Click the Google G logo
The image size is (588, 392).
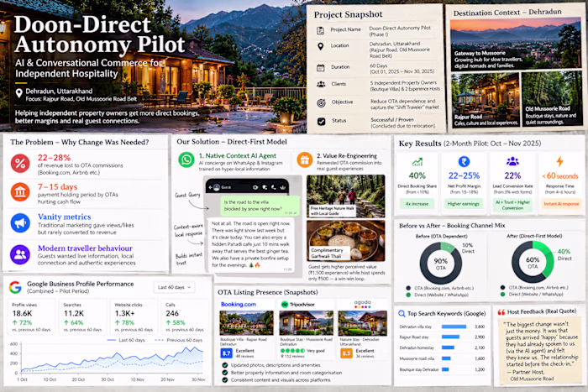click(x=15, y=287)
